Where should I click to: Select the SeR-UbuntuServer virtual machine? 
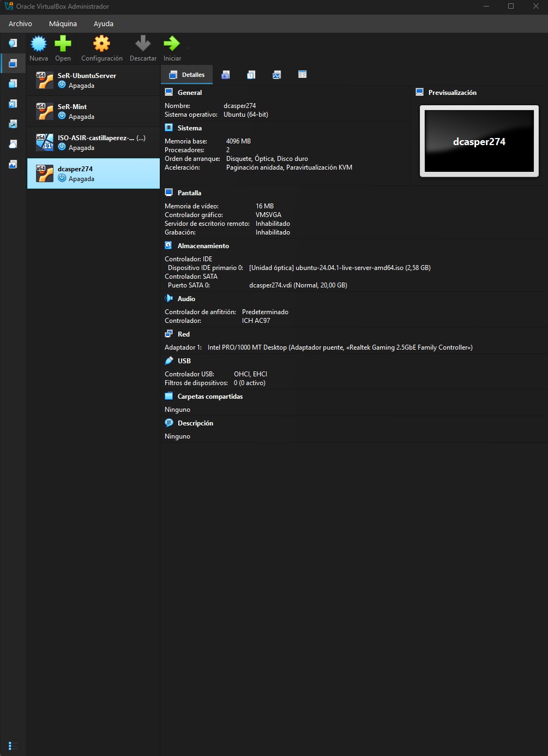pos(93,80)
